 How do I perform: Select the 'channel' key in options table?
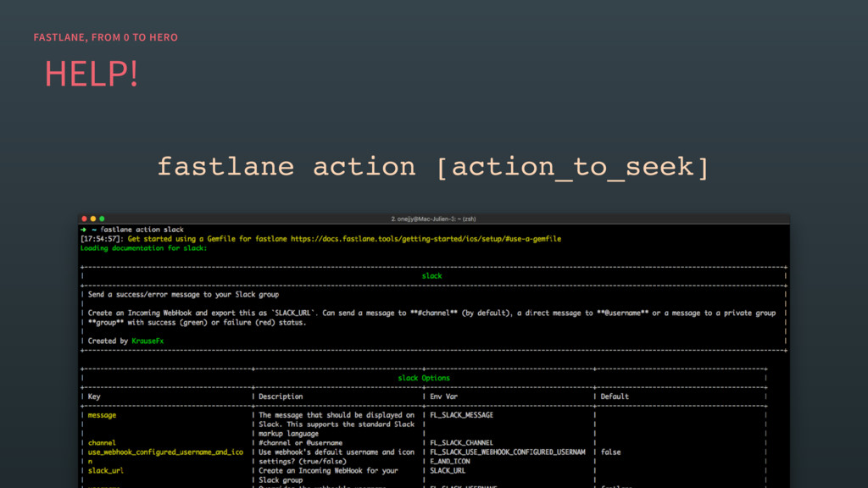(x=102, y=443)
